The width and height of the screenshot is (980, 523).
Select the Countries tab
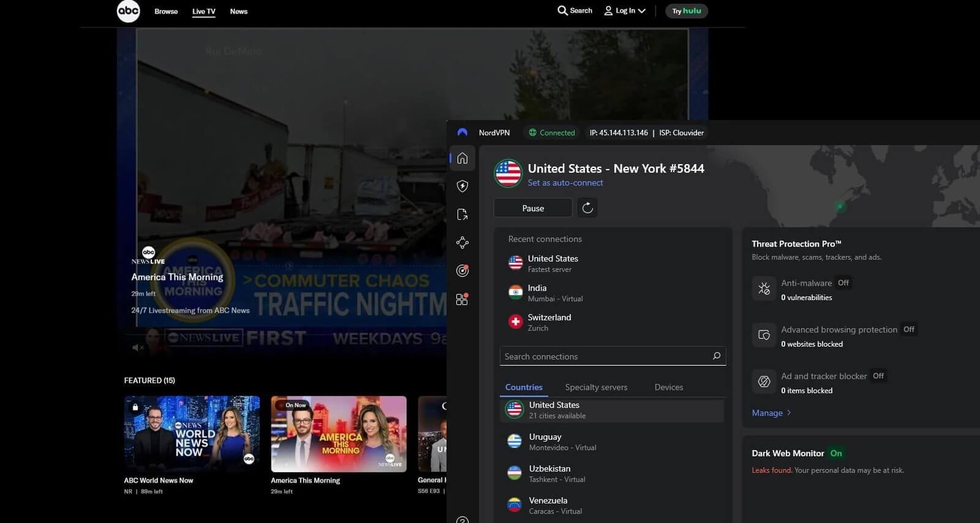[x=524, y=387]
